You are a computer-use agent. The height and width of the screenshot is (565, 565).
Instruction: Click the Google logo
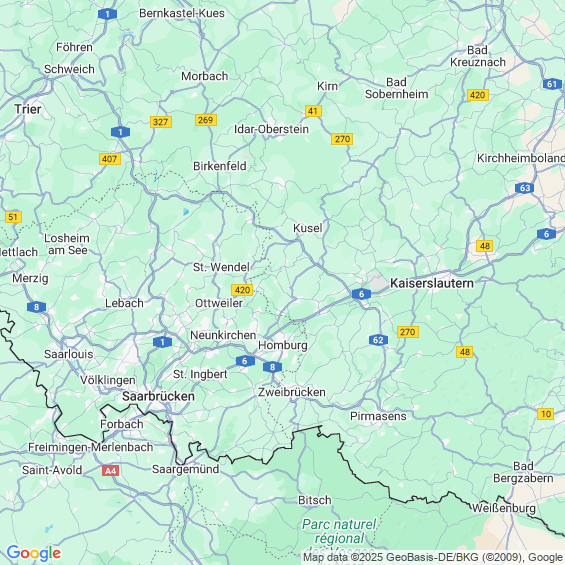(x=34, y=553)
